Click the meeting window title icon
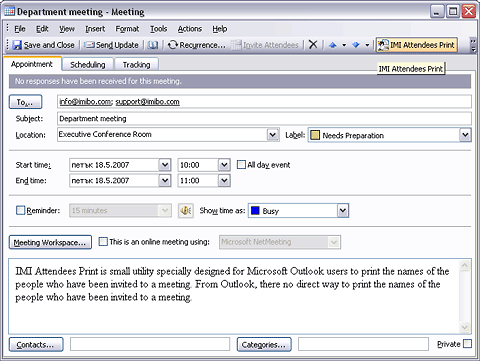 pyautogui.click(x=9, y=12)
